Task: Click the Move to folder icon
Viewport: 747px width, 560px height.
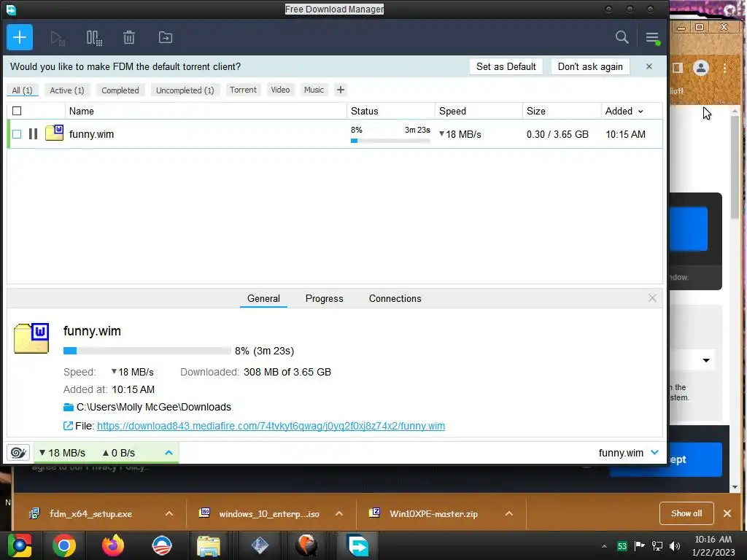Action: point(166,37)
